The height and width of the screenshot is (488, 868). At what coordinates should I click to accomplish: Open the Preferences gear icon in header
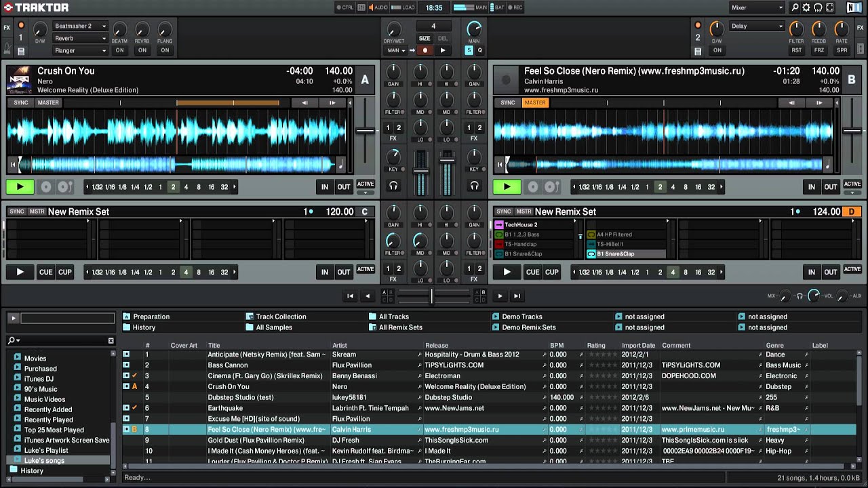click(806, 7)
